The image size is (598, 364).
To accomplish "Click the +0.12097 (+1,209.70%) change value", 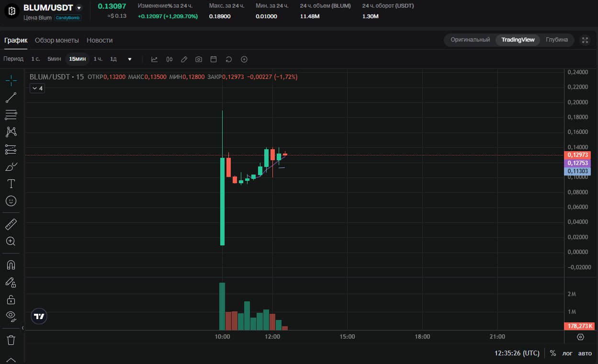I will click(168, 16).
